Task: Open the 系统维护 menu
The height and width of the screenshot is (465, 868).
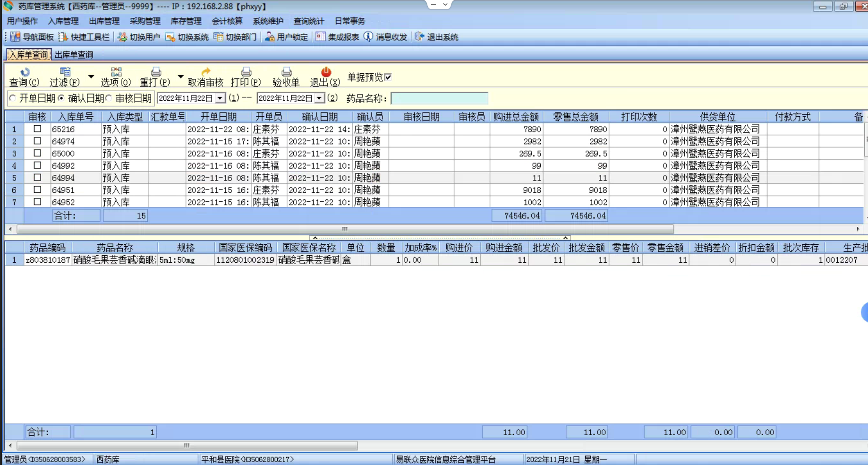Action: tap(268, 21)
